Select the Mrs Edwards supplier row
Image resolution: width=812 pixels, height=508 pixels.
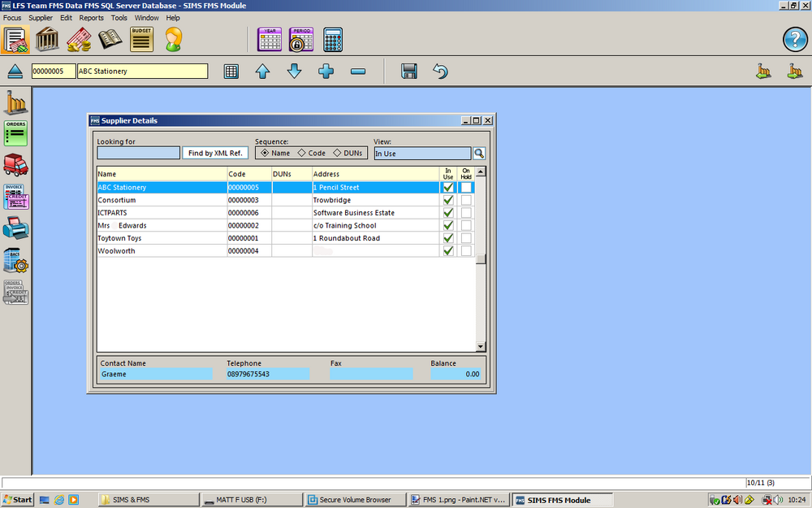tap(285, 225)
